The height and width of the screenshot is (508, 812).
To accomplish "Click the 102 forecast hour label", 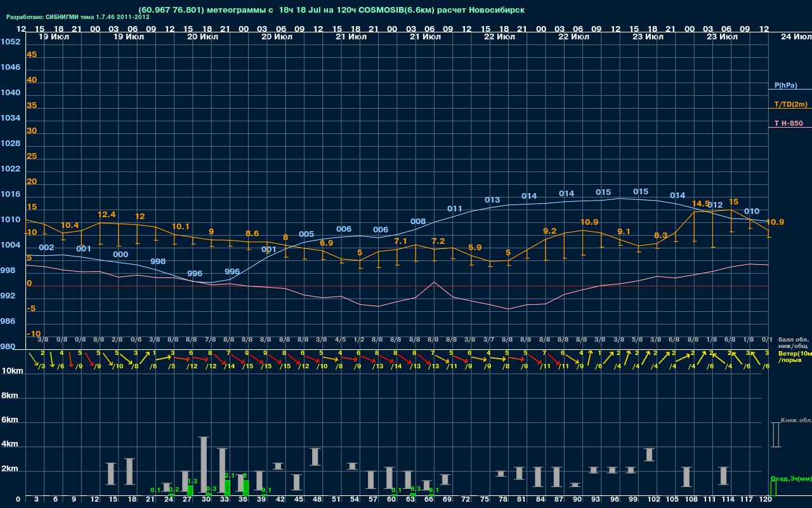I will (655, 500).
